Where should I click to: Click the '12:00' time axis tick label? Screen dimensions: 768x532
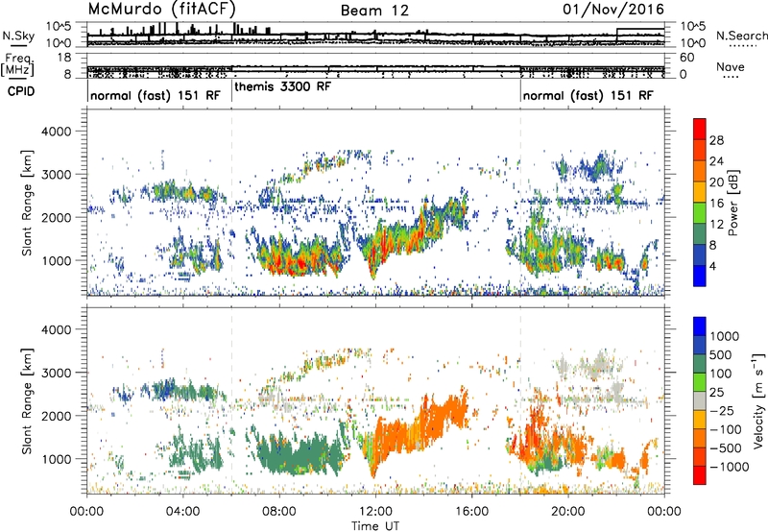375,512
